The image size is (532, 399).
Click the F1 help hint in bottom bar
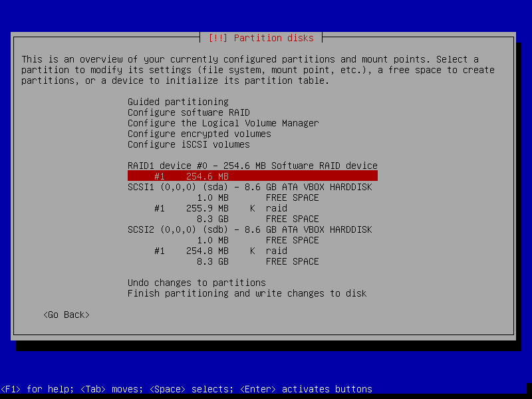[x=39, y=389]
